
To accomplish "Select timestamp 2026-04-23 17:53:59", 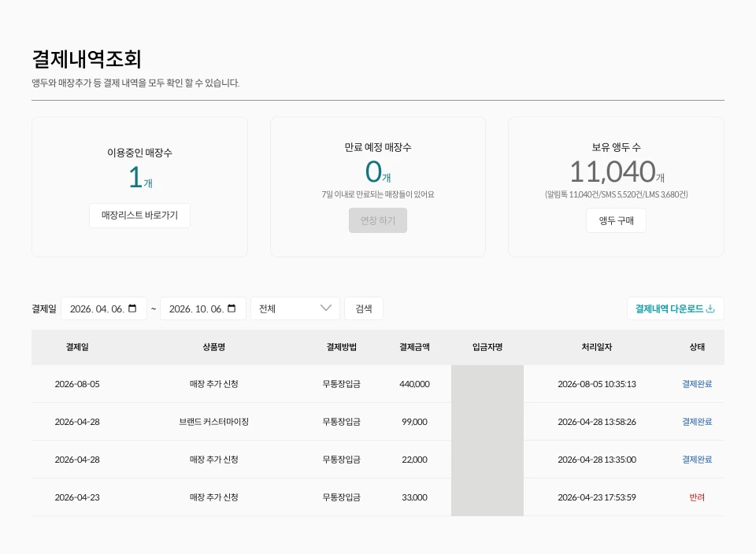I will [x=596, y=497].
